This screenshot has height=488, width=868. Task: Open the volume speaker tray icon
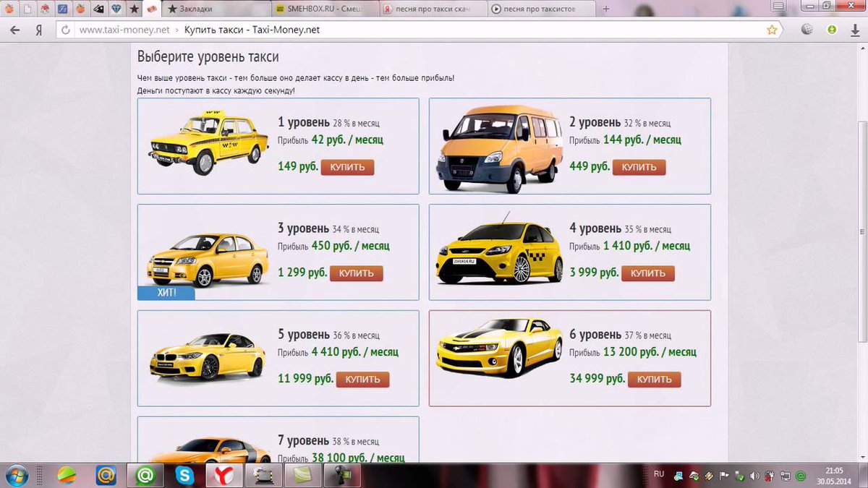[755, 476]
